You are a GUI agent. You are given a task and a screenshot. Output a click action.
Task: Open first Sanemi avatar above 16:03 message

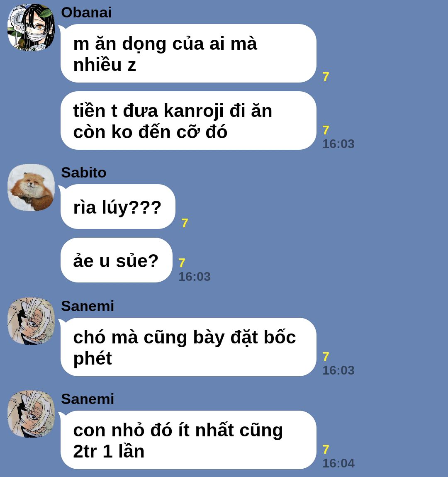pos(31,321)
